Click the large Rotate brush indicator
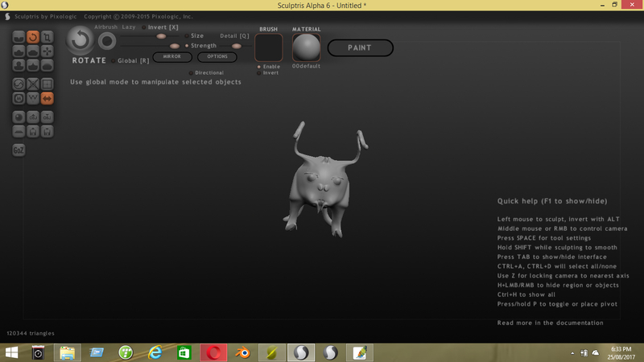The height and width of the screenshot is (362, 644). [x=80, y=40]
